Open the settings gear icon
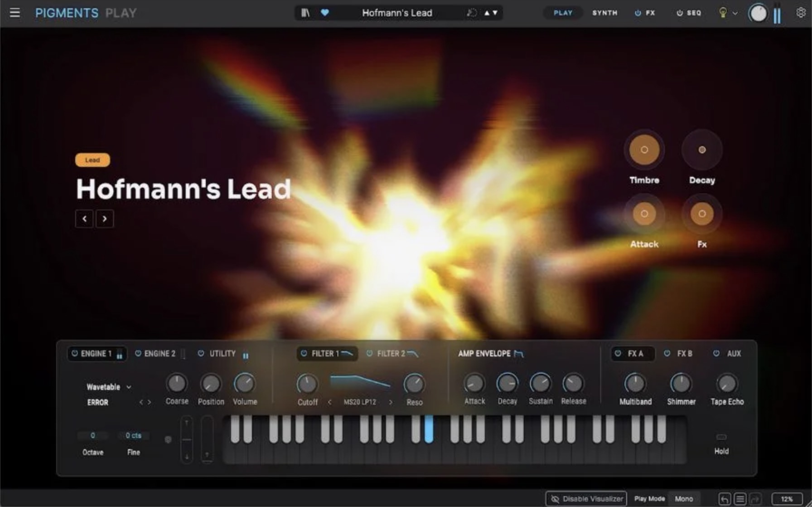 pyautogui.click(x=801, y=13)
